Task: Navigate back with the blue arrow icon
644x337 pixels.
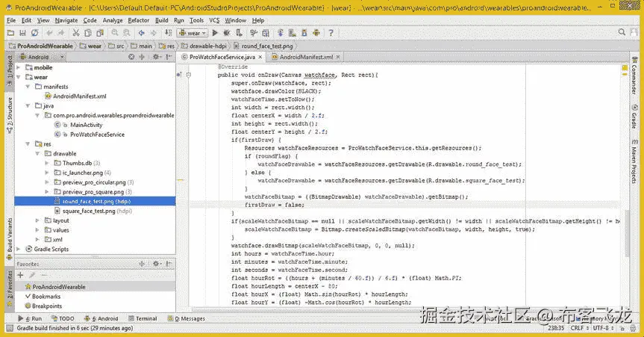Action: point(141,33)
